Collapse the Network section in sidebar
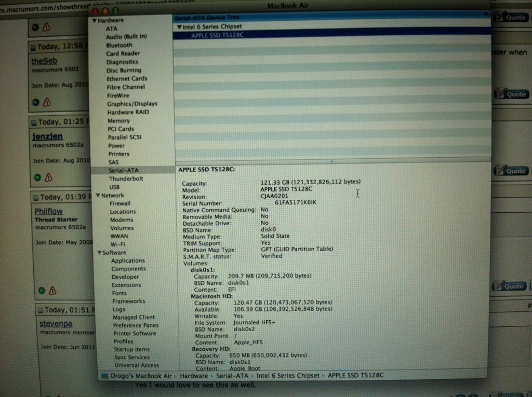Screen dimensions: 532x397 [x=97, y=196]
